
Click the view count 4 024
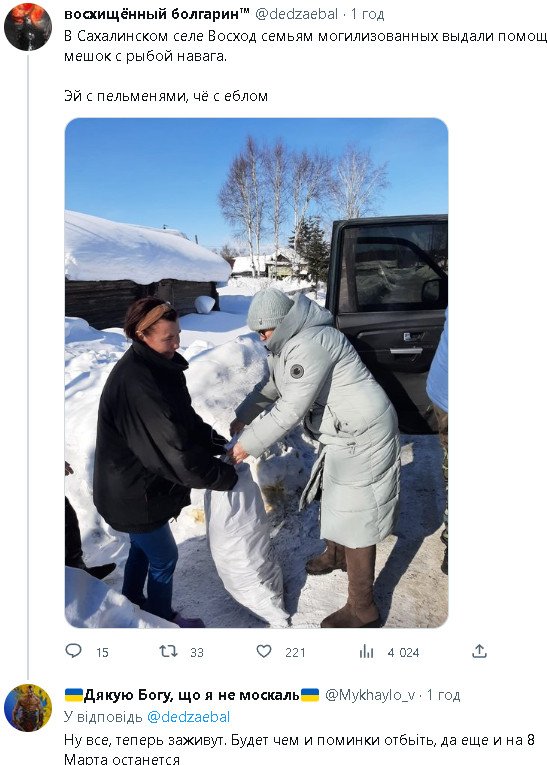click(x=403, y=652)
